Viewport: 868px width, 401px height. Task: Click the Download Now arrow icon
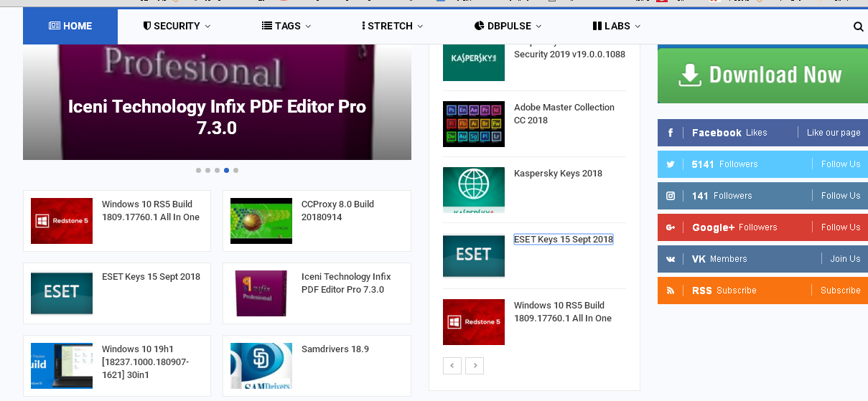click(x=690, y=75)
